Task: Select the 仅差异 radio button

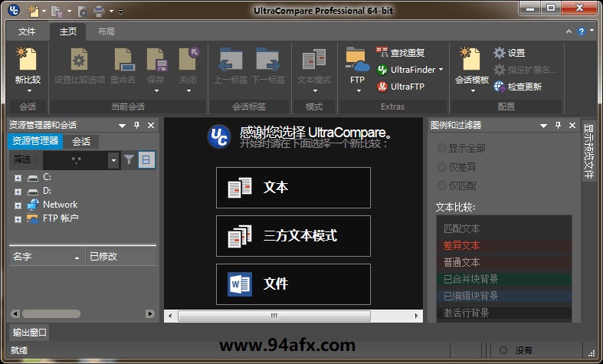Action: click(442, 167)
